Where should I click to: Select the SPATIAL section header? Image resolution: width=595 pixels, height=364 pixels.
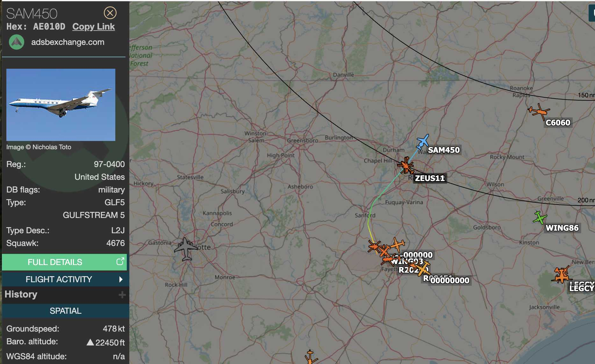pos(66,311)
